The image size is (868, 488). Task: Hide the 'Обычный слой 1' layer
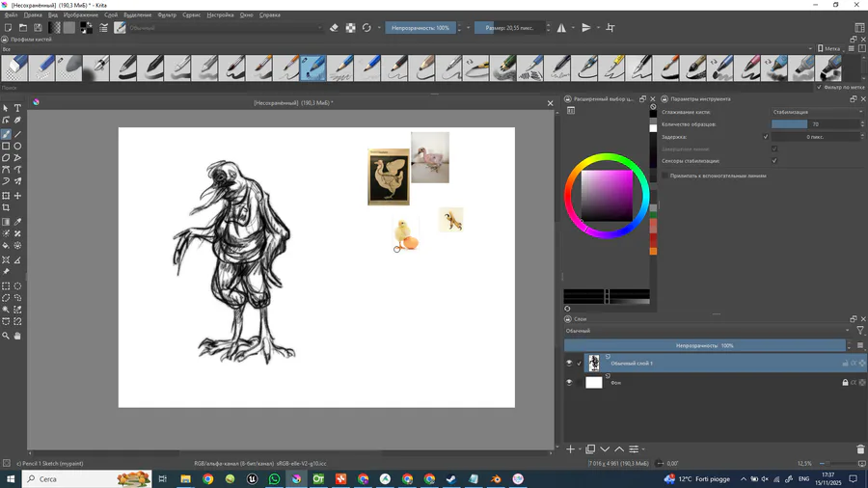pyautogui.click(x=569, y=363)
